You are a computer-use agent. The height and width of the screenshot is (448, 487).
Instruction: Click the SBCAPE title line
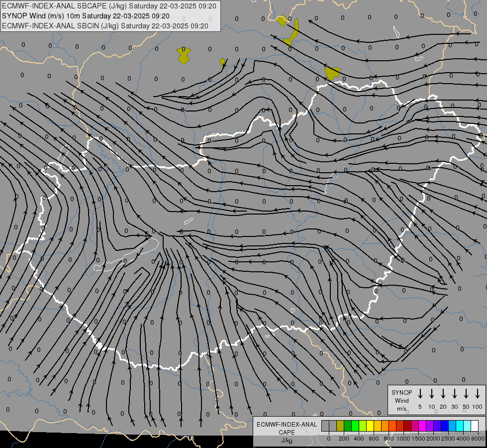point(109,6)
